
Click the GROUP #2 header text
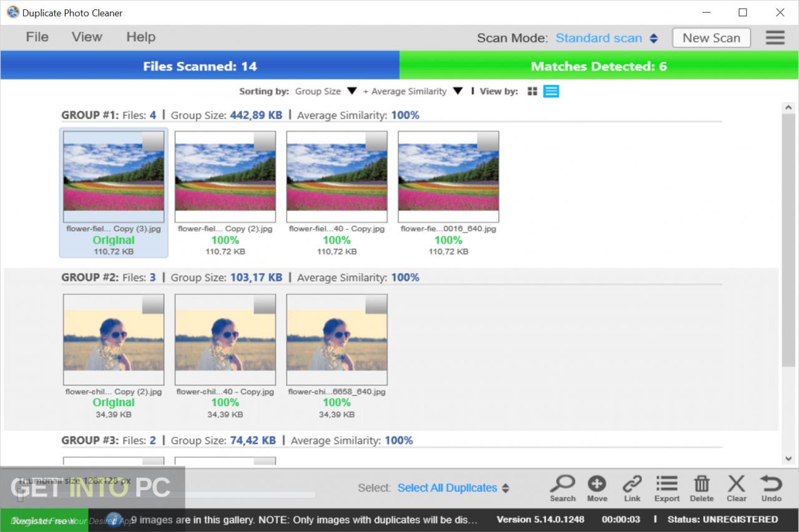click(x=89, y=277)
